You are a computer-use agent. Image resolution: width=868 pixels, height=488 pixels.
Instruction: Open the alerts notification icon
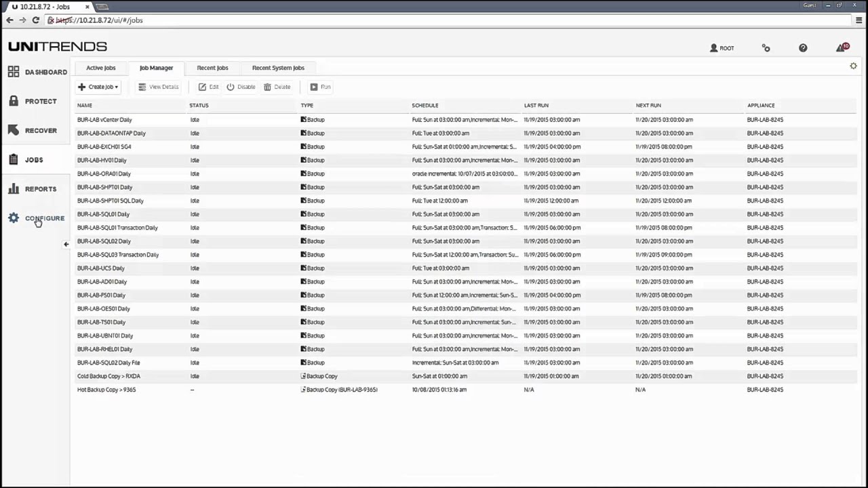(x=842, y=47)
